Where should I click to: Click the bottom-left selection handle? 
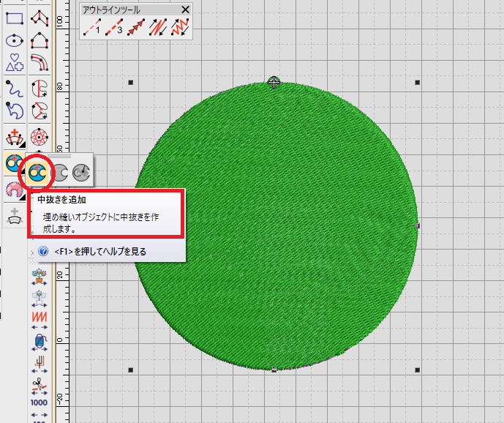tap(131, 370)
